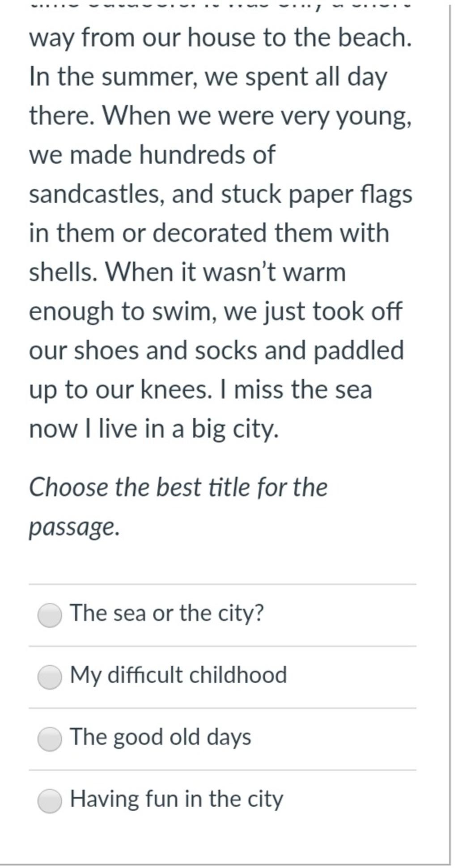Click the "The good old days" answer label
458x868 pixels.
point(161,737)
